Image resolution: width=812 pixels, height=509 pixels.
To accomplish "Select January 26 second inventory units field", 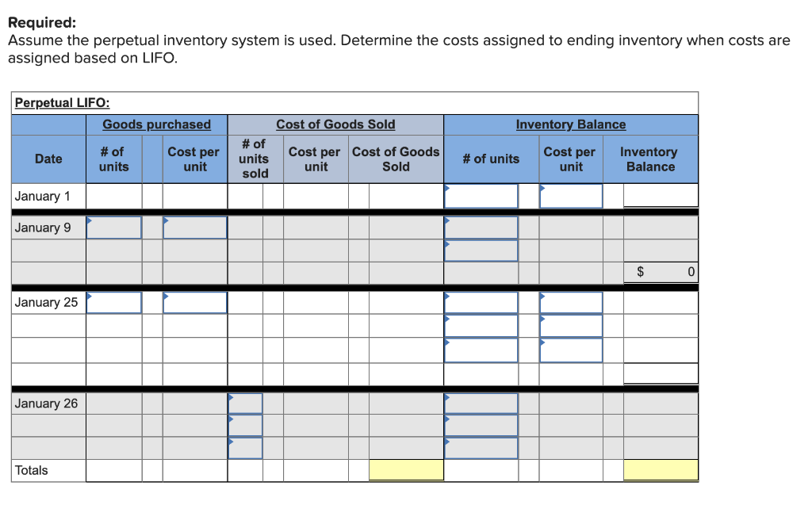I will pyautogui.click(x=481, y=426).
